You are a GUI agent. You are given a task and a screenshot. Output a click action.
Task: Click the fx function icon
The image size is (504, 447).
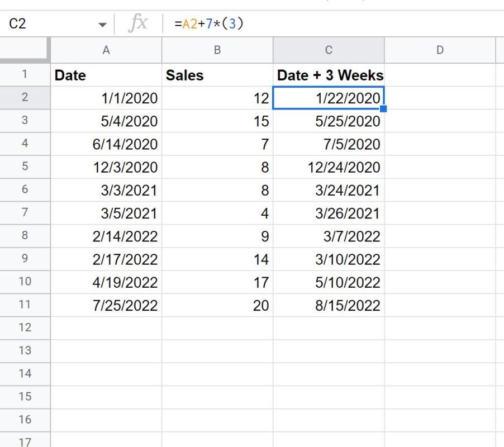(138, 23)
